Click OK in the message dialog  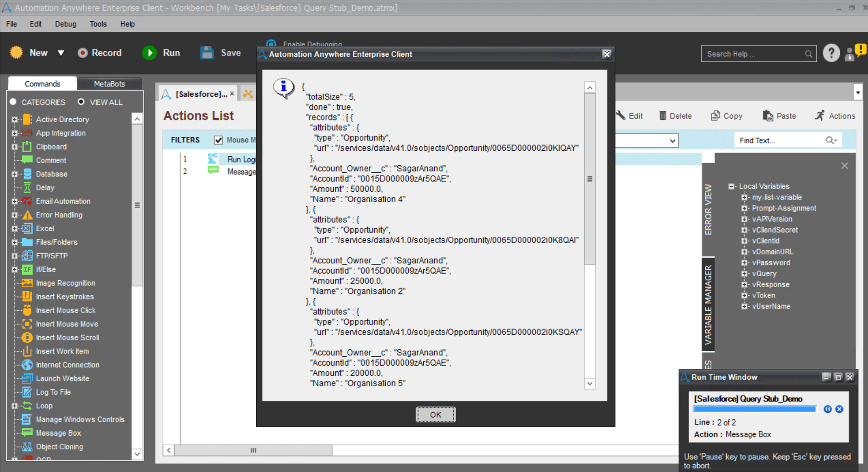pos(436,415)
